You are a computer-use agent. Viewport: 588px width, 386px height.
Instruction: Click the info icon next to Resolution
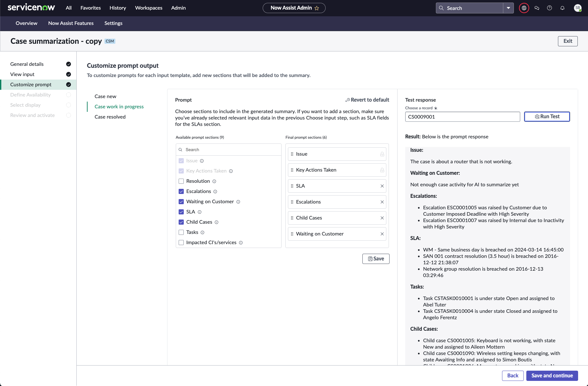(214, 181)
